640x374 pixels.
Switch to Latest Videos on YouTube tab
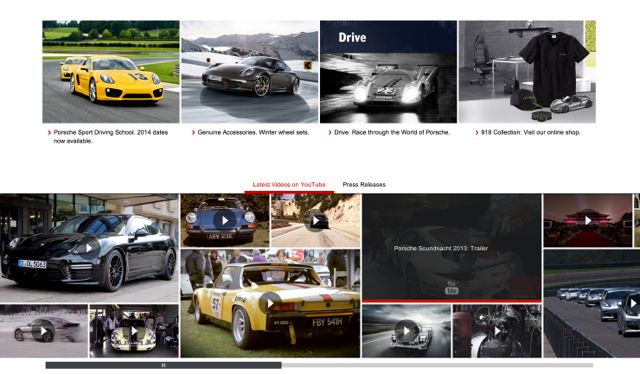pos(289,185)
